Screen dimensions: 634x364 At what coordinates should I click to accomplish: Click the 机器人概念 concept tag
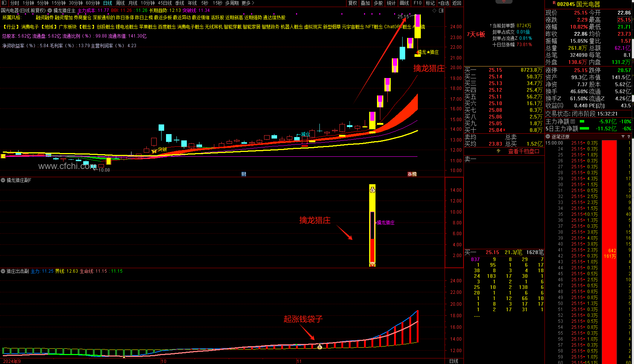click(292, 27)
